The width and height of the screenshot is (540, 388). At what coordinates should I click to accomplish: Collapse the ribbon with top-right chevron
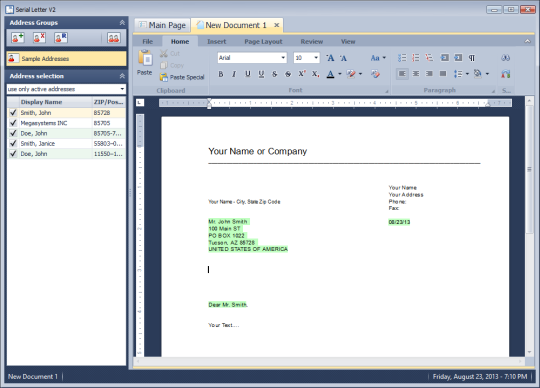coord(527,41)
